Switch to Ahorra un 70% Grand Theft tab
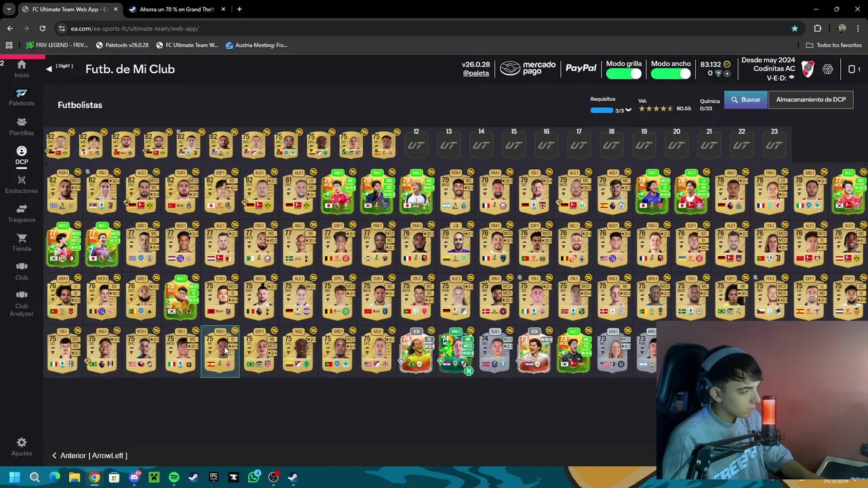The height and width of the screenshot is (488, 868). (x=176, y=9)
